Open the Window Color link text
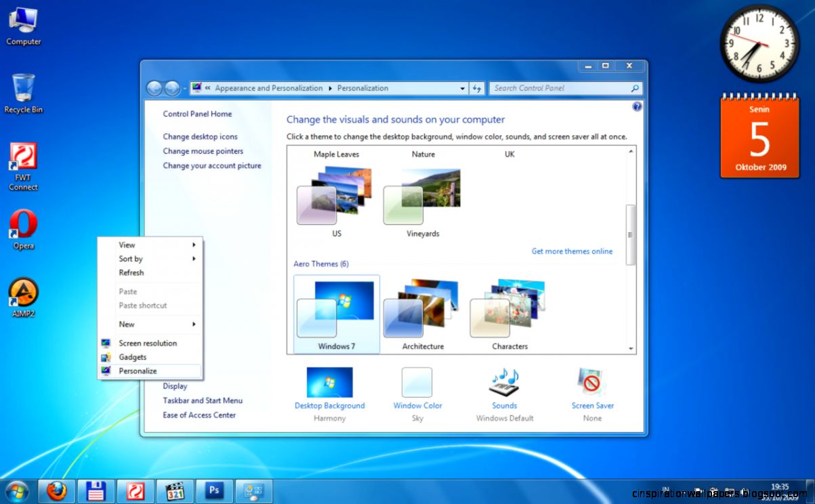 417,406
